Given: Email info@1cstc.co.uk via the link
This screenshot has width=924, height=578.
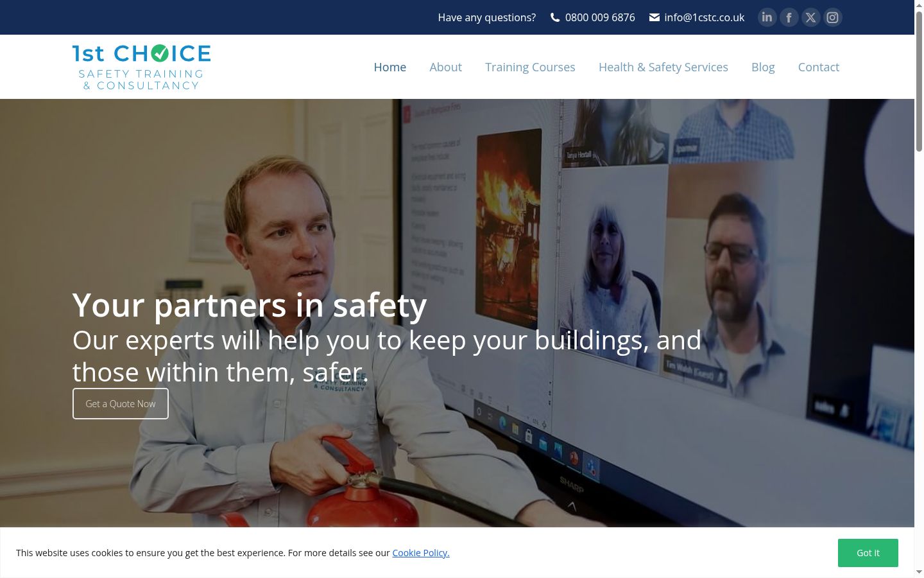Looking at the screenshot, I should 705,17.
